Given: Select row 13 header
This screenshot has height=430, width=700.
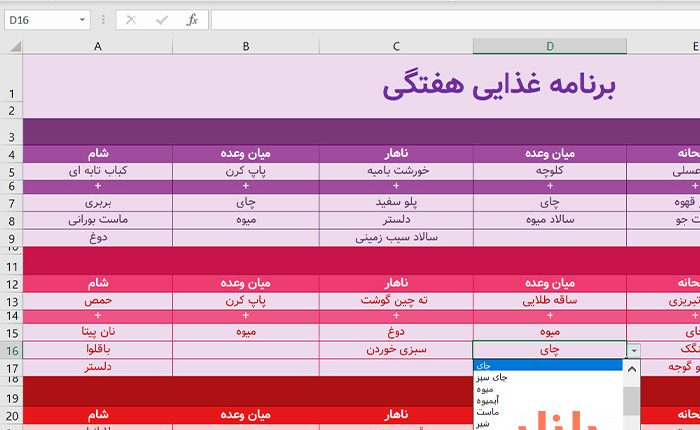Looking at the screenshot, I should click(11, 301).
